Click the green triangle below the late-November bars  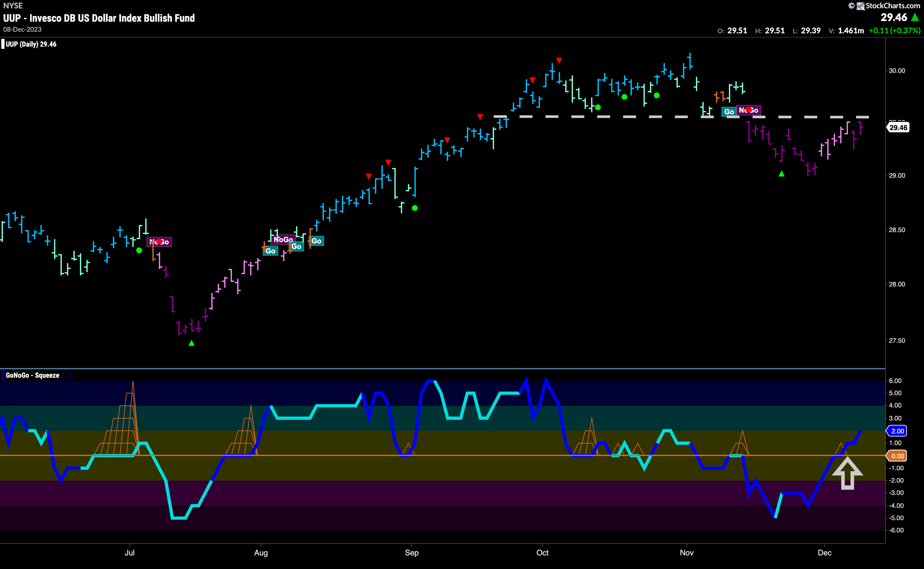(x=781, y=173)
